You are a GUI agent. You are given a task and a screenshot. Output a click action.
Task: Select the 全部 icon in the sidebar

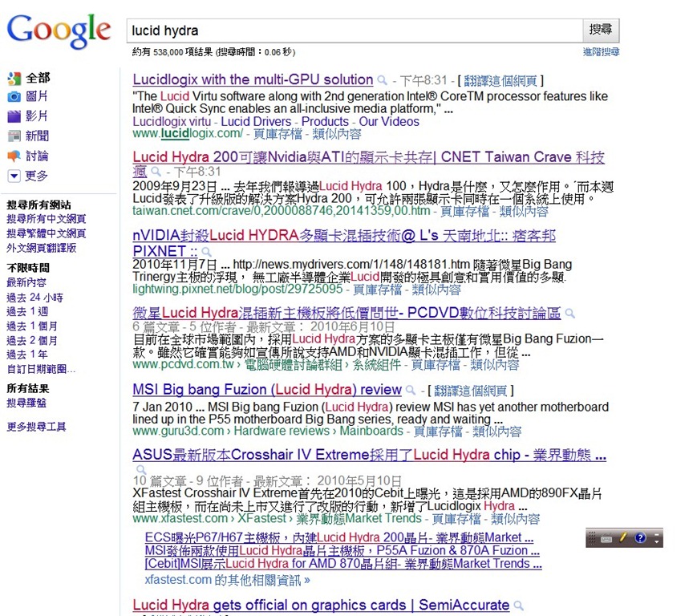(14, 79)
